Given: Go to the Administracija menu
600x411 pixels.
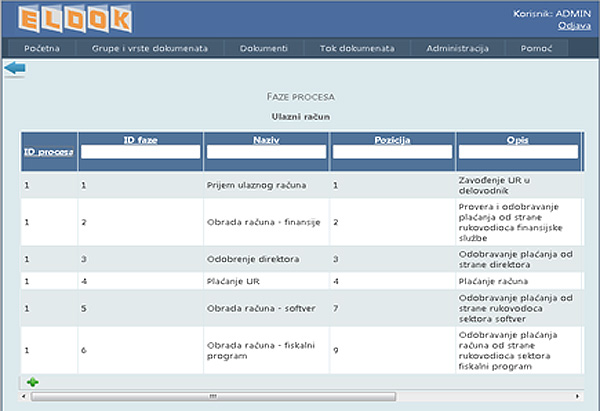Looking at the screenshot, I should tap(457, 48).
